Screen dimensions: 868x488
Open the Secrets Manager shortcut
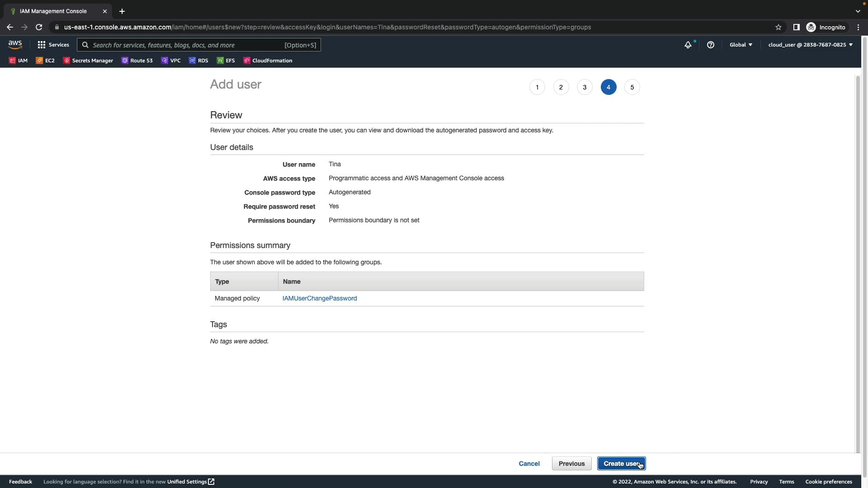click(x=88, y=61)
